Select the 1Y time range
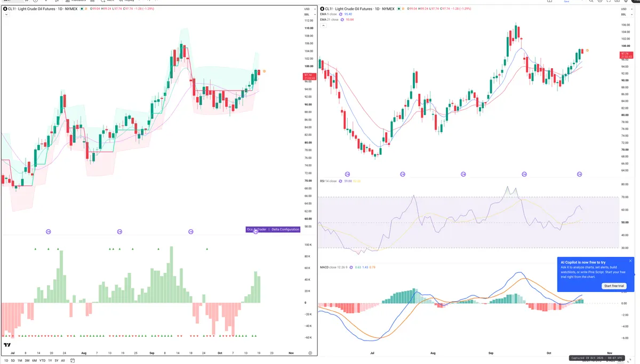Image resolution: width=640 pixels, height=364 pixels. click(x=50, y=361)
